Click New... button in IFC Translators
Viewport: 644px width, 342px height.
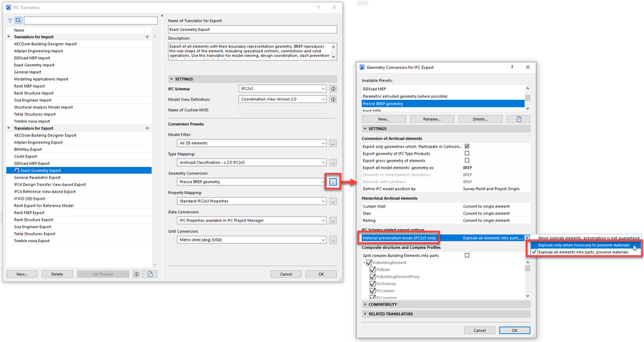(22, 274)
